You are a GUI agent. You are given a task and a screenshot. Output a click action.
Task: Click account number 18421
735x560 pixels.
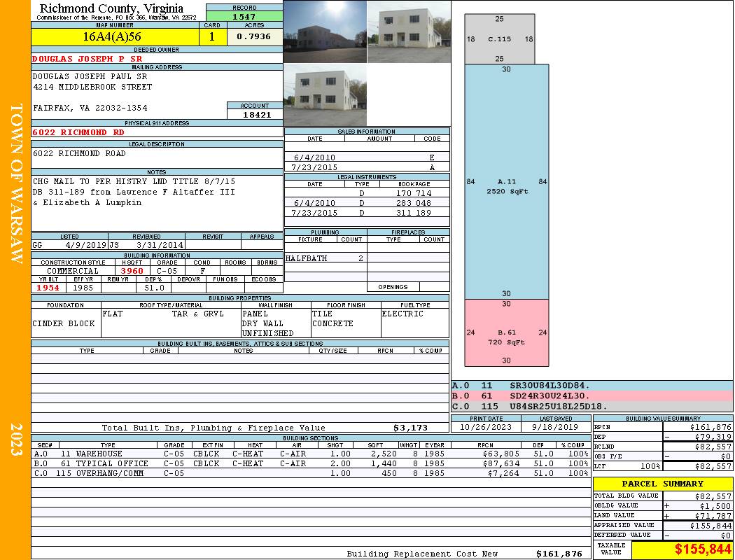(257, 115)
